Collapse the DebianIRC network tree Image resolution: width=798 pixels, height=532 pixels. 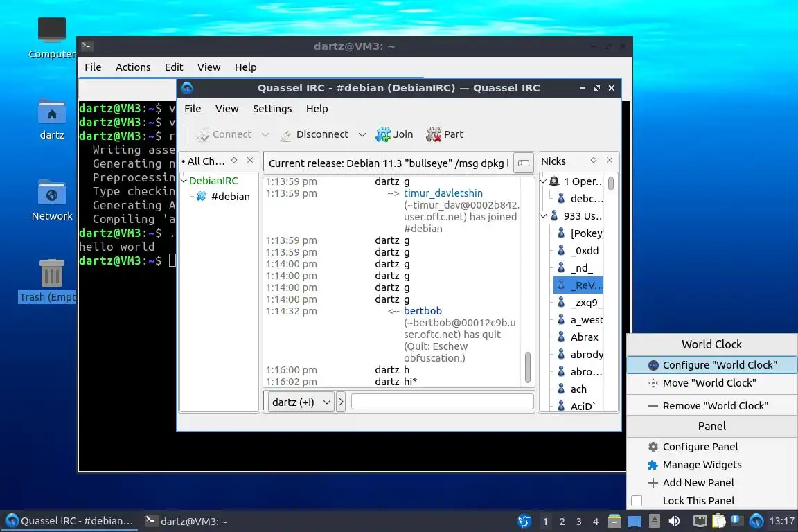coord(184,180)
